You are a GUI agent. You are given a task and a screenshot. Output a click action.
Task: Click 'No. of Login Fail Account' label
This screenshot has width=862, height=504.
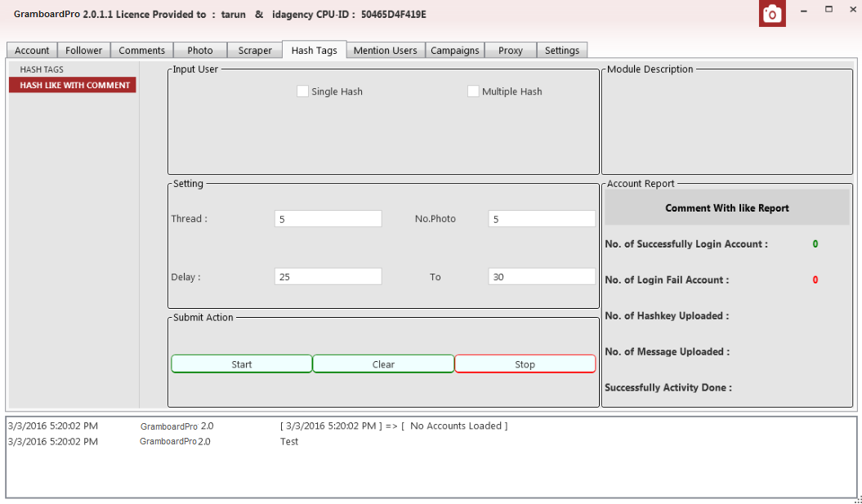pos(667,279)
